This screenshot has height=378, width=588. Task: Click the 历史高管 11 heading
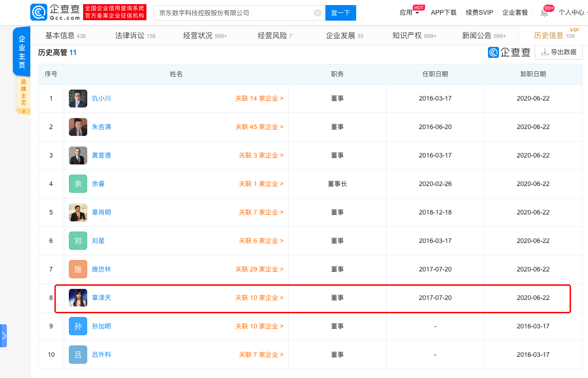(x=57, y=53)
